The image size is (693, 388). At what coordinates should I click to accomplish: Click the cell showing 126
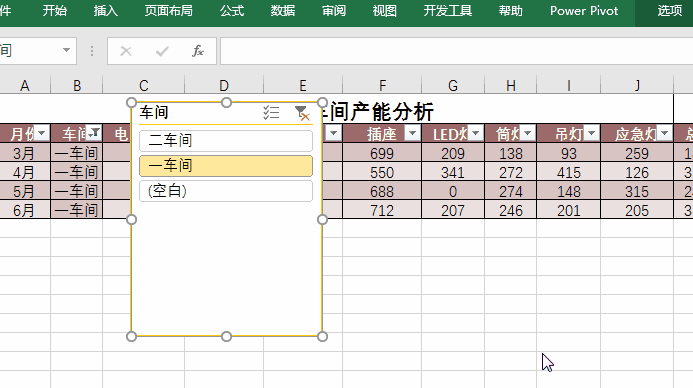[x=637, y=172]
